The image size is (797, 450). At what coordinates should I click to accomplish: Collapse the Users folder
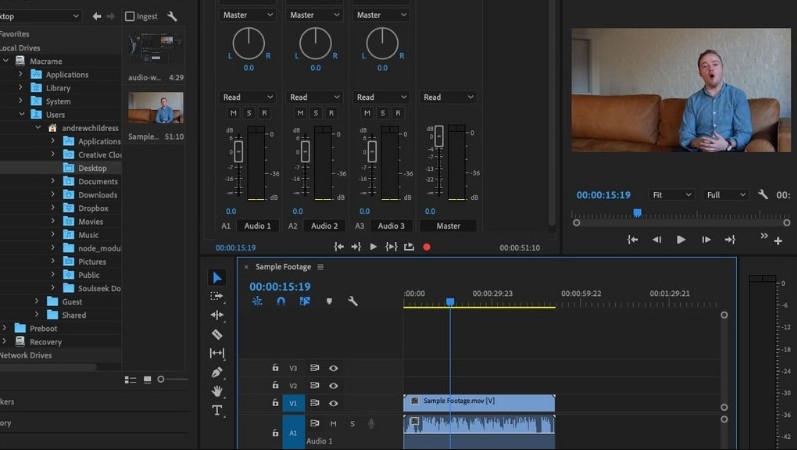click(x=22, y=114)
